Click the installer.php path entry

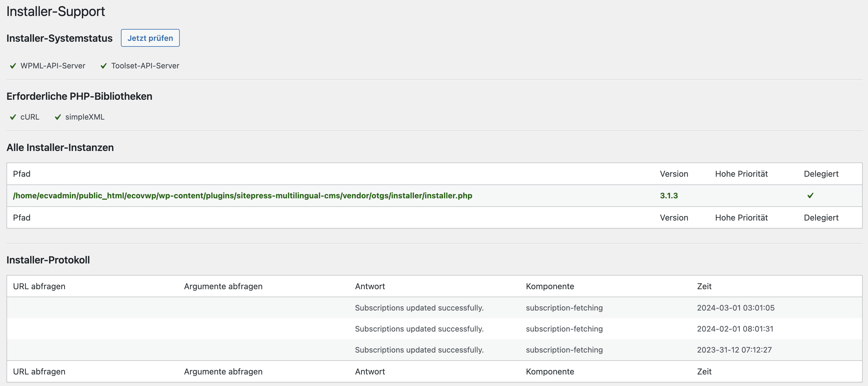[x=243, y=196]
